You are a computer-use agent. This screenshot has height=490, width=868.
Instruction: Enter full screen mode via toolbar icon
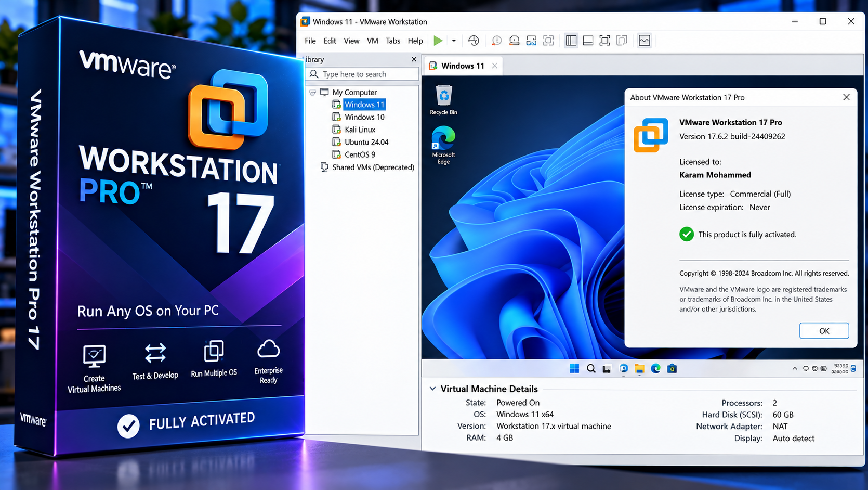(x=604, y=41)
